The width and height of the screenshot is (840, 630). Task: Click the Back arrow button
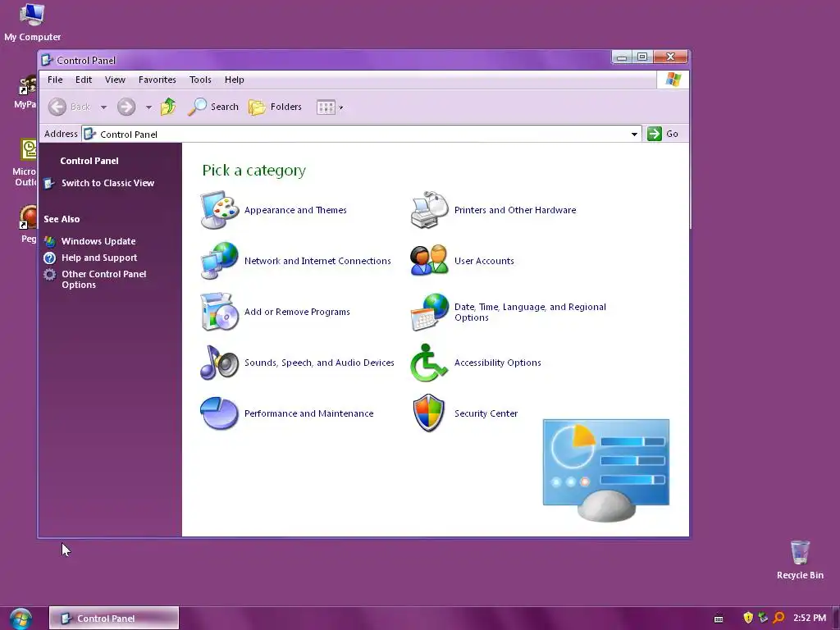pos(57,107)
